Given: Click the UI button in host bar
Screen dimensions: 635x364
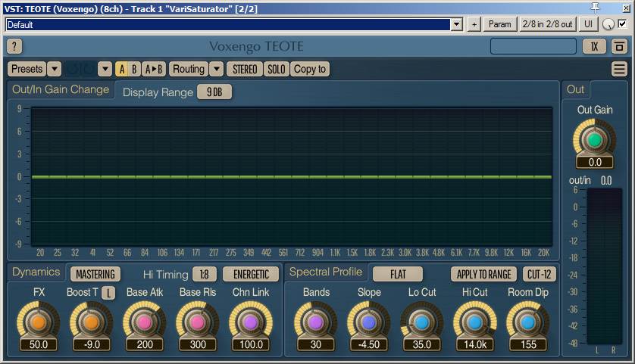Looking at the screenshot, I should [x=588, y=24].
